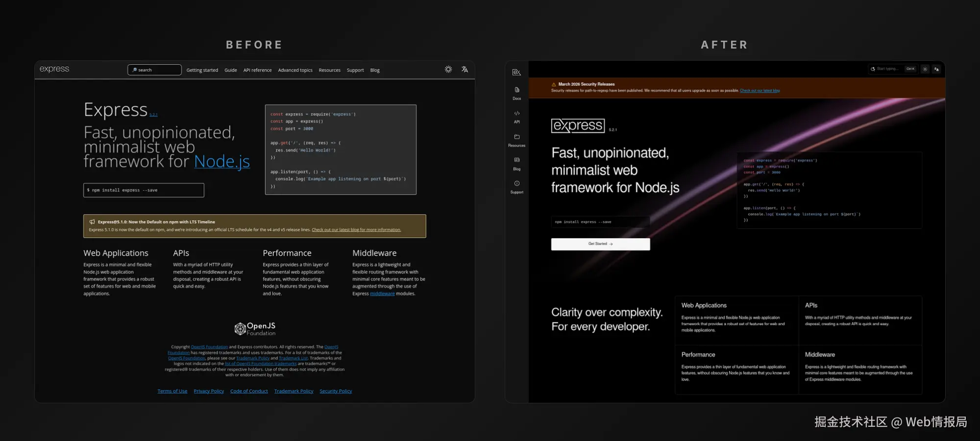The width and height of the screenshot is (980, 441).
Task: Open the Guide menu in the Before navbar
Action: [x=231, y=70]
